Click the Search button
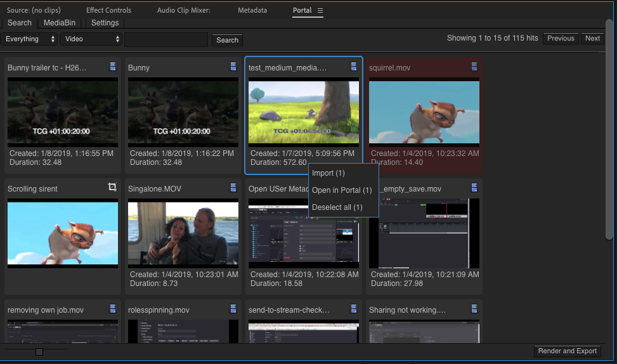The image size is (617, 364). (227, 40)
